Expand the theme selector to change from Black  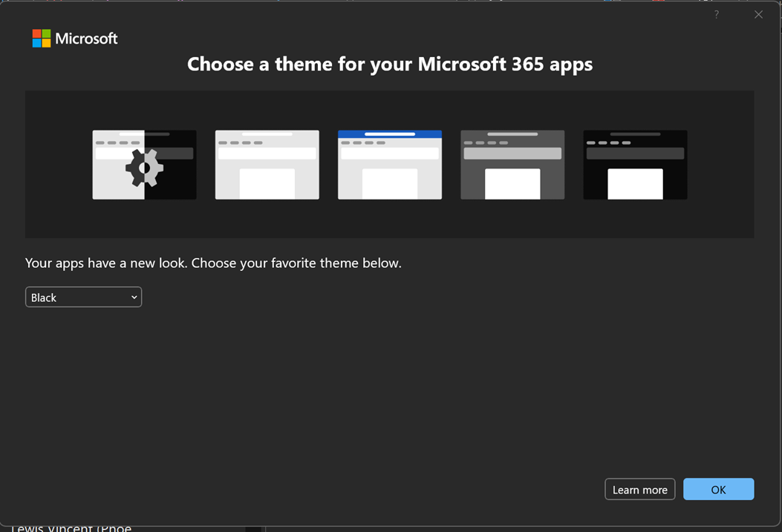click(x=83, y=297)
